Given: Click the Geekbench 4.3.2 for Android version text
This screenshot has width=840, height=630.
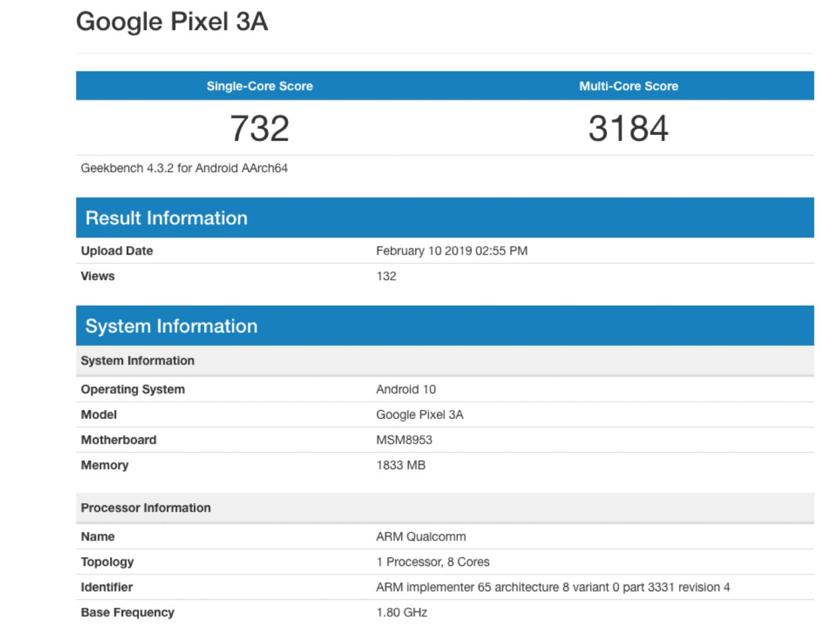Looking at the screenshot, I should pos(184,168).
